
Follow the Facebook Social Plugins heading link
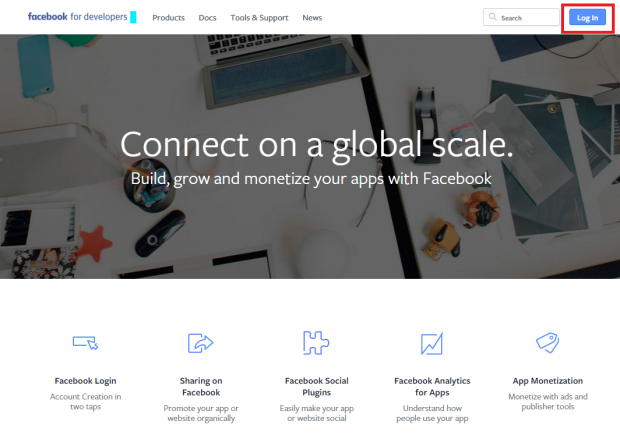316,387
